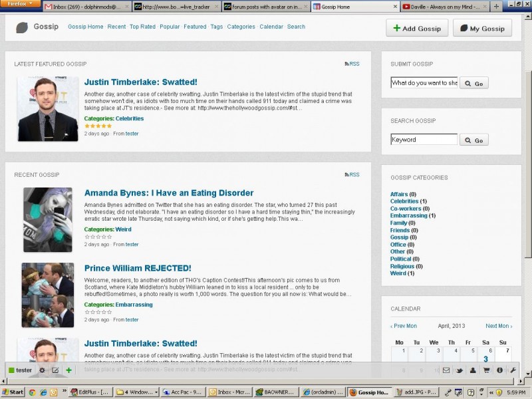This screenshot has width=532, height=399.
Task: Open the mail envelope icon in bottom toolbar
Action: tap(446, 370)
